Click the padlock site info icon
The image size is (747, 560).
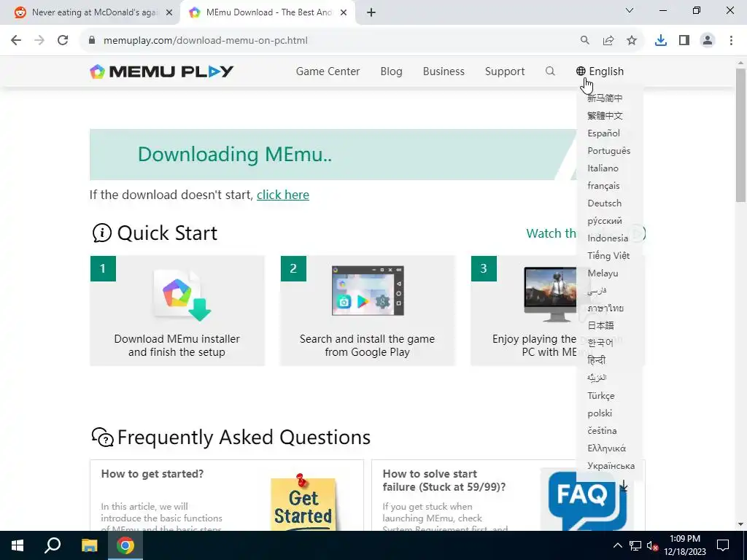point(92,41)
